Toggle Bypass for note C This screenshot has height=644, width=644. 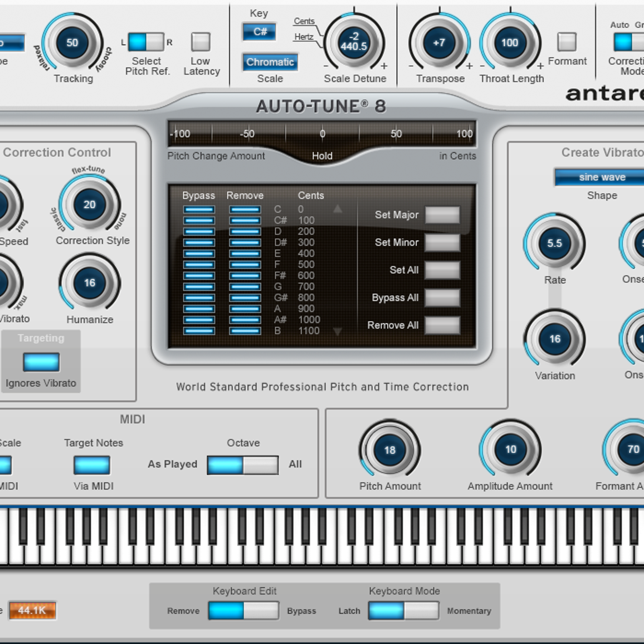199,210
